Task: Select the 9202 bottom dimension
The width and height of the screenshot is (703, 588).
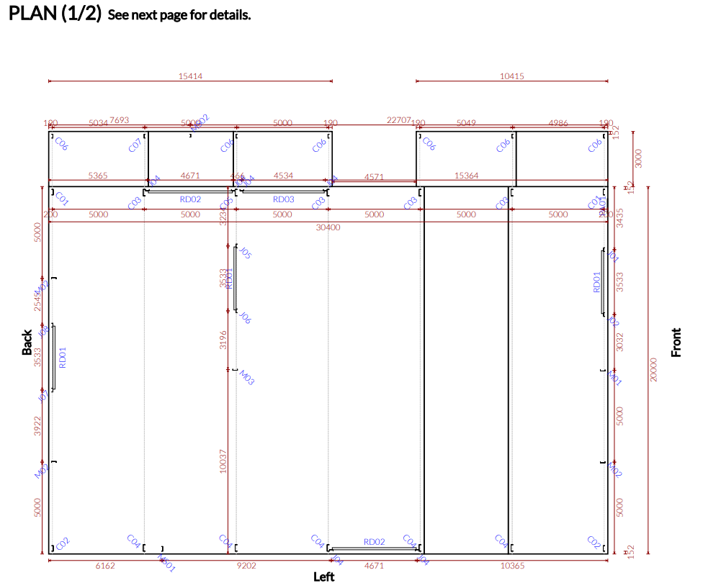Action: [x=247, y=566]
